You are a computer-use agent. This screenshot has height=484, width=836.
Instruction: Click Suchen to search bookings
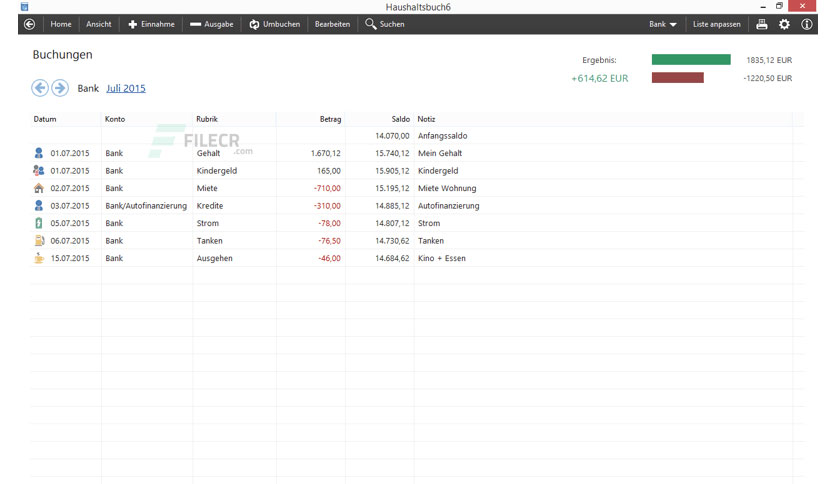(384, 24)
